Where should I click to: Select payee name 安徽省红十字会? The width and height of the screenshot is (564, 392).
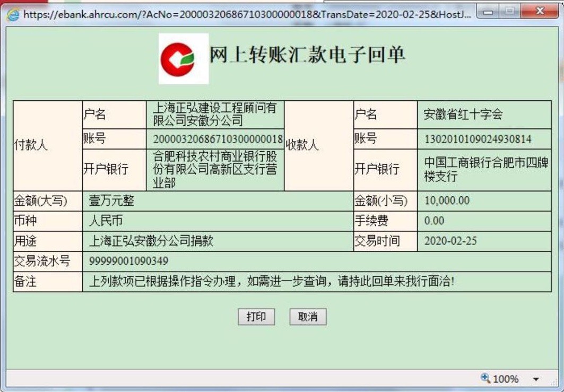pyautogui.click(x=463, y=115)
